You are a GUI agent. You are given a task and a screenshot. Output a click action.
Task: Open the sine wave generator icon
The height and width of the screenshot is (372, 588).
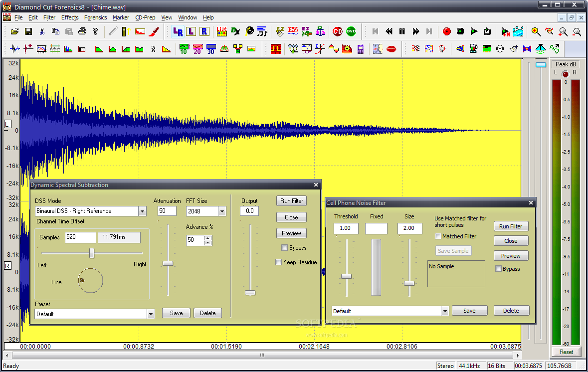(x=333, y=49)
